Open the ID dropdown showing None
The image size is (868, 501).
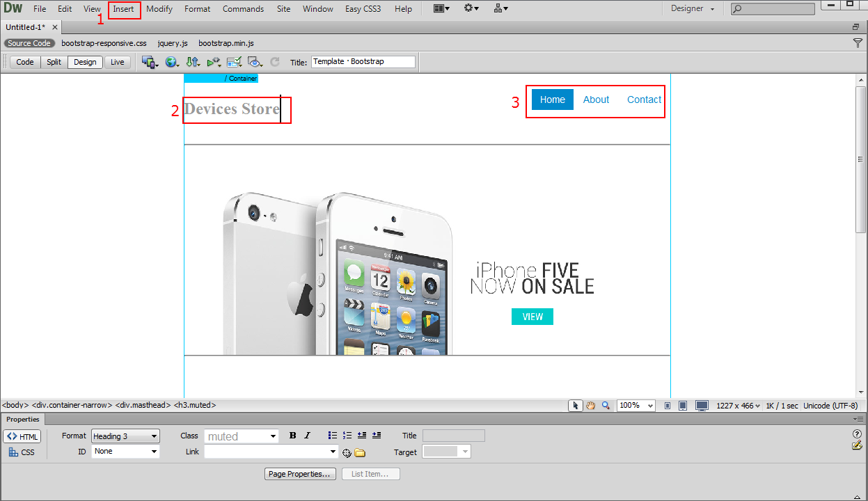click(x=125, y=452)
